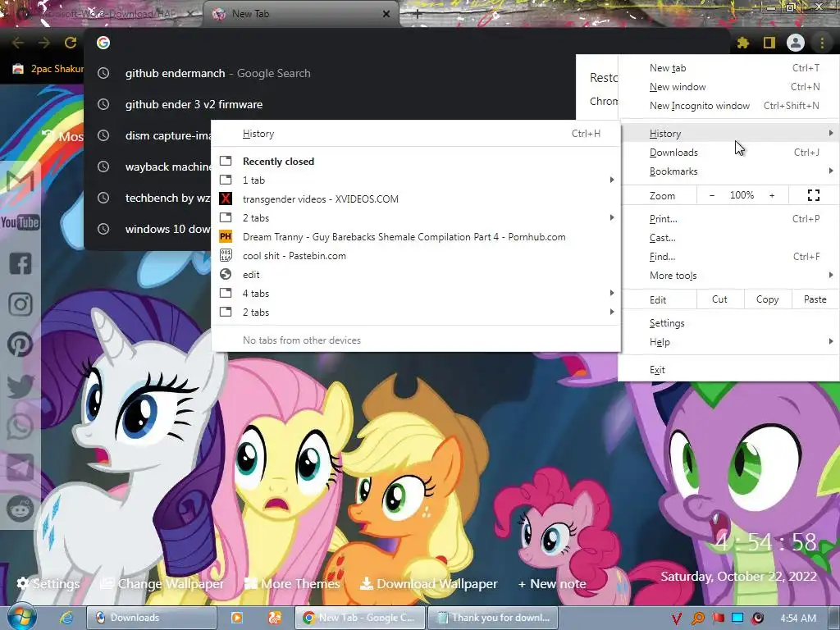Select Exit in Chrome menu
Image resolution: width=840 pixels, height=630 pixels.
[728, 370]
